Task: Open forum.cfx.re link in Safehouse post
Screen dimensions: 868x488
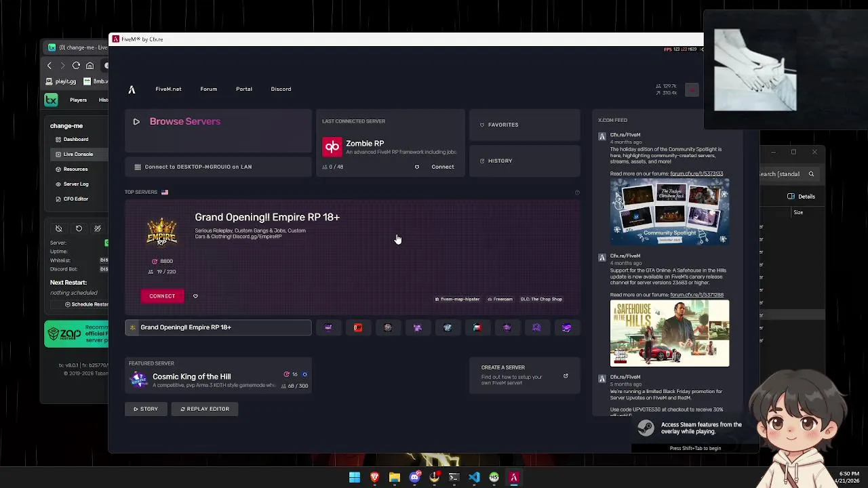Action: point(696,295)
